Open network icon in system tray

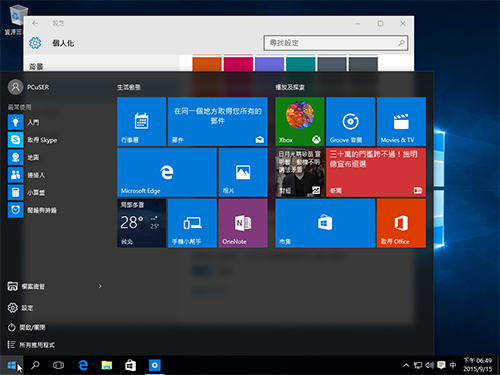(418, 365)
